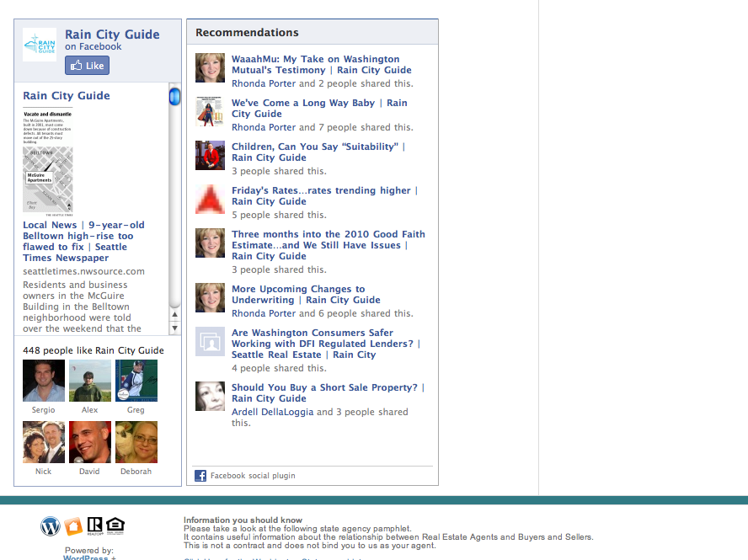Click the Rain City Guide heading in the feed
Image resolution: width=748 pixels, height=560 pixels.
pos(67,95)
